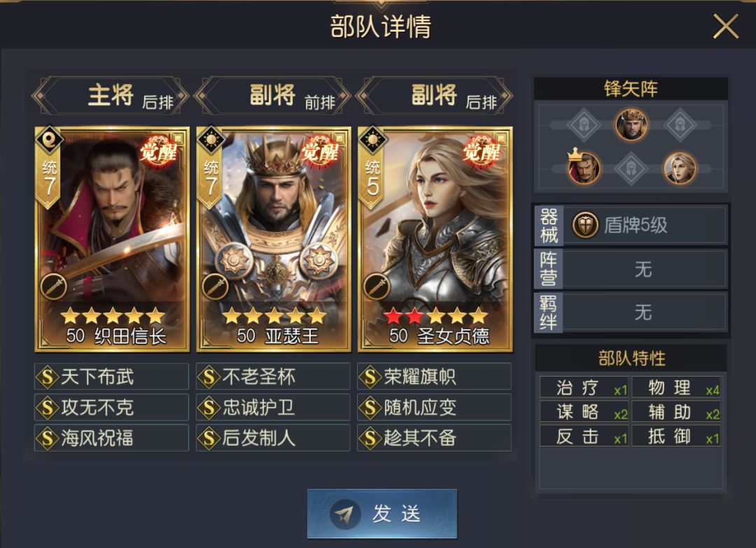
Task: Close the 部队详情 dialog
Action: click(x=726, y=26)
